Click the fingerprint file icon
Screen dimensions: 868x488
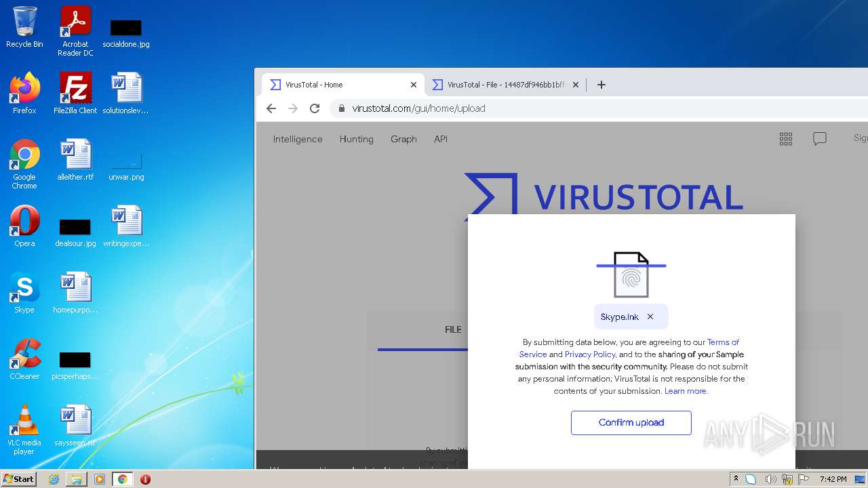(x=631, y=274)
